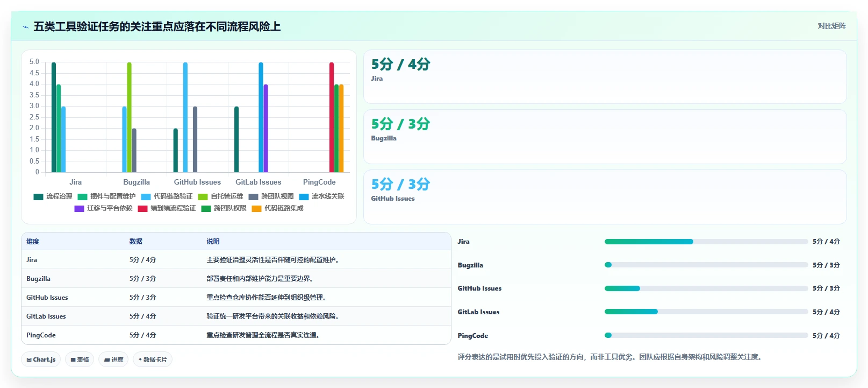Toggle the 跨团队视图 legend entry
Image resolution: width=868 pixels, height=388 pixels.
[x=271, y=196]
